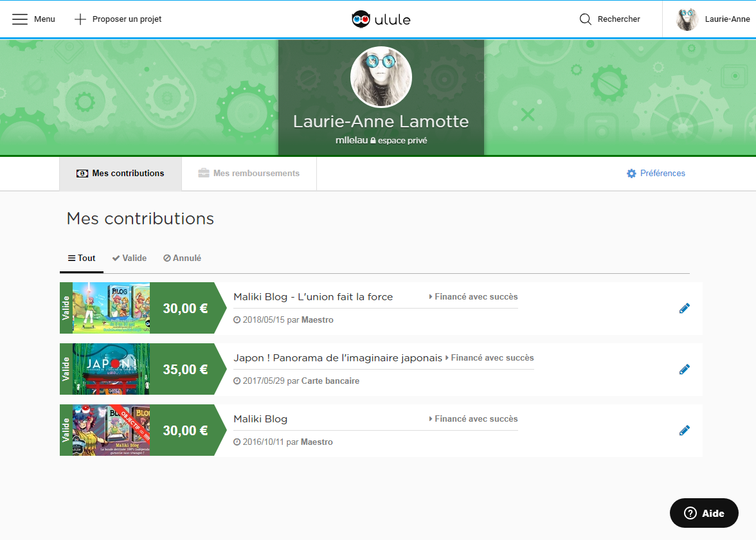The height and width of the screenshot is (540, 756).
Task: Open Japon ! Panorama de l'imaginaire japonais
Action: [x=337, y=358]
